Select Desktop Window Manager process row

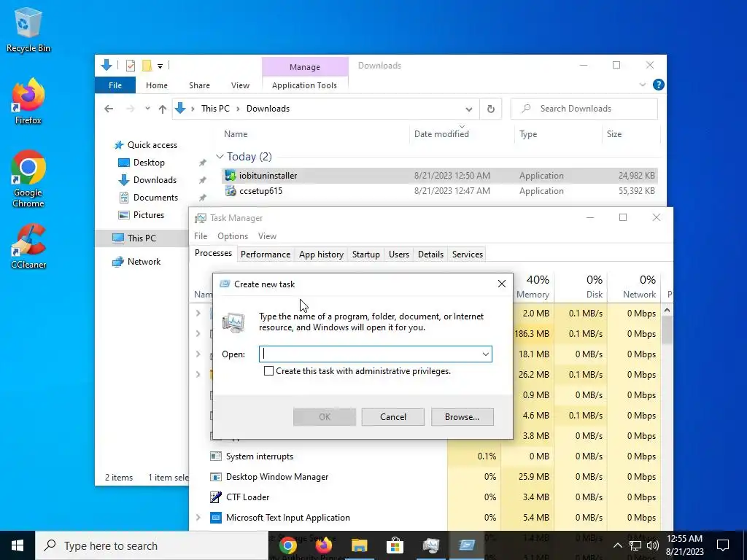[425, 477]
